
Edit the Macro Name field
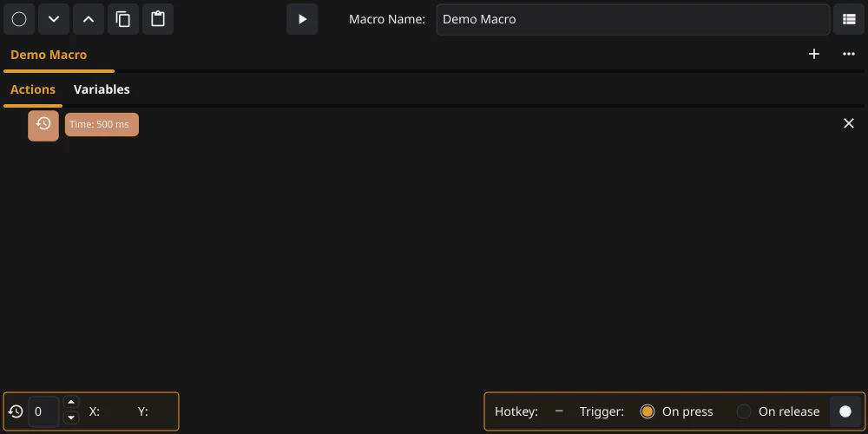pos(633,19)
